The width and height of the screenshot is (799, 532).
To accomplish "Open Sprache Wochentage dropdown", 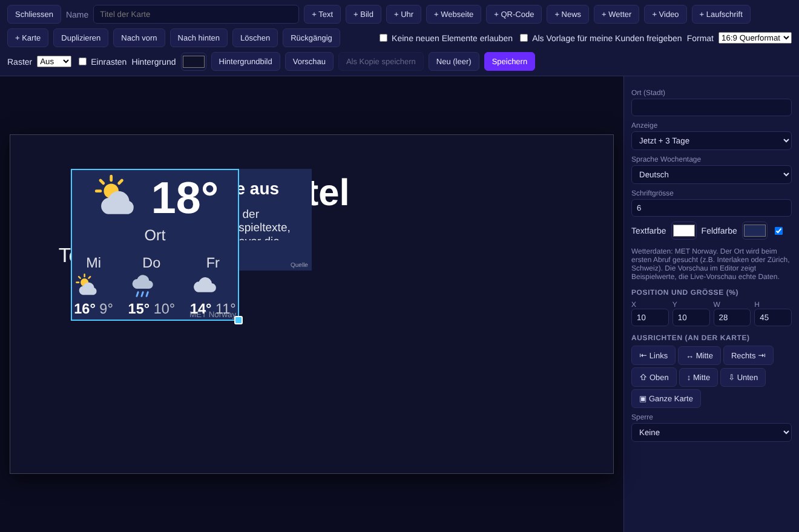I will 711,174.
